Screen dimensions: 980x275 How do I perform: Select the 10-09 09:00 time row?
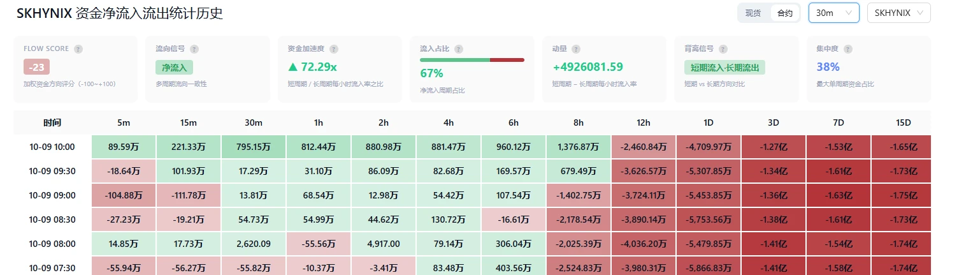472,195
